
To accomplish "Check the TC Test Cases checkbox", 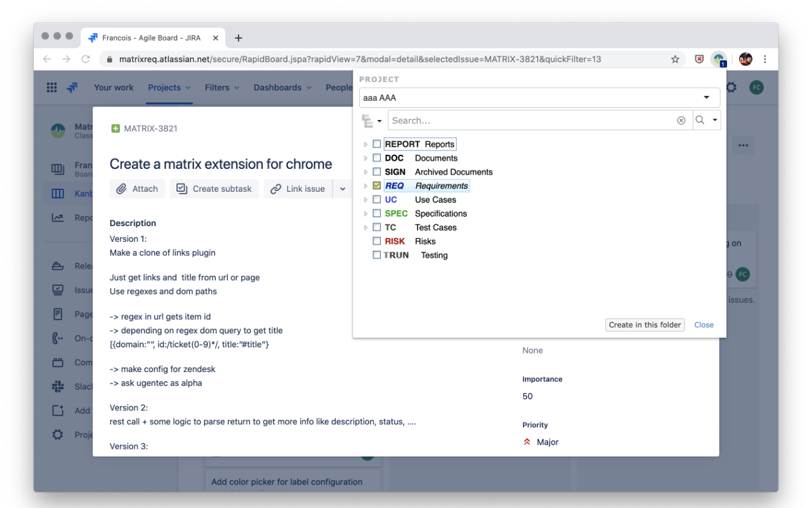I will tap(377, 227).
